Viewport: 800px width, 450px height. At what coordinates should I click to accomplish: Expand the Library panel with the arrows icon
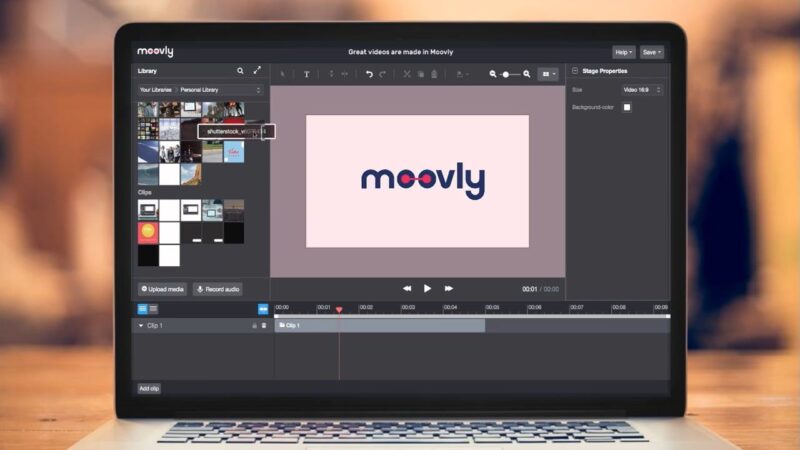click(x=257, y=70)
